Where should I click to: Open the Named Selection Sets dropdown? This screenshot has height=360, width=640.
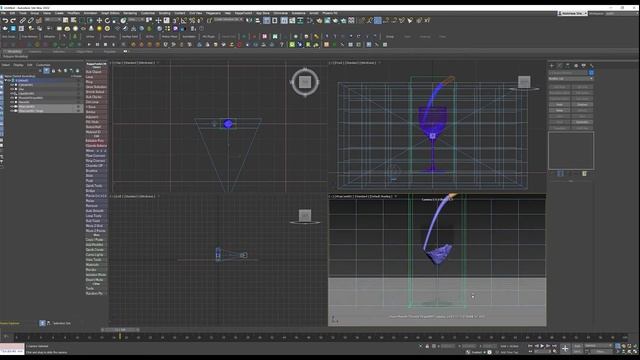[x=229, y=20]
